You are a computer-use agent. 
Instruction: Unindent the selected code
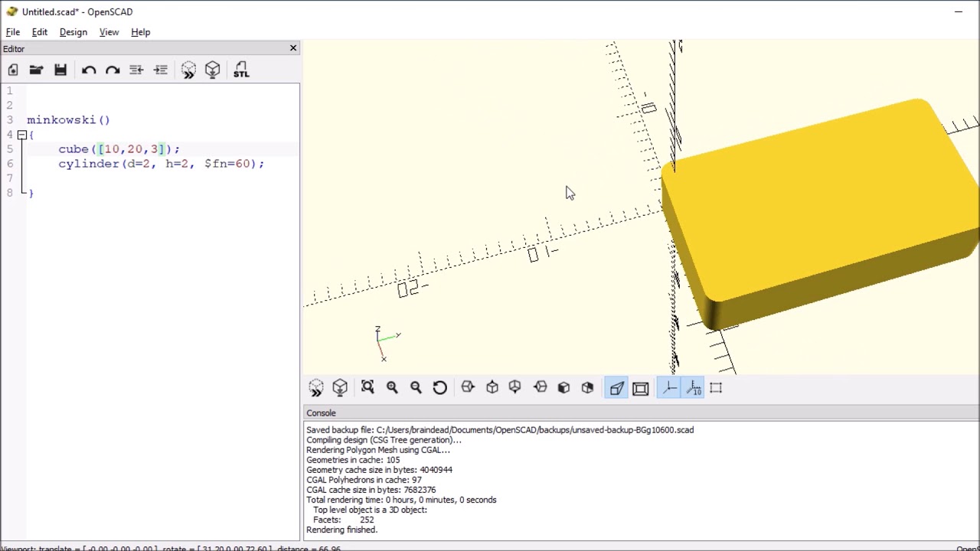[x=136, y=70]
